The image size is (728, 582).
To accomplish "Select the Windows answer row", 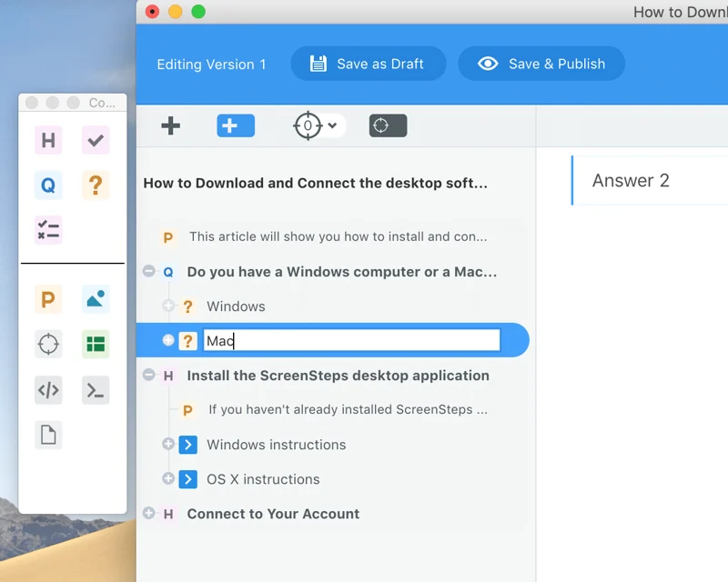I will 236,306.
